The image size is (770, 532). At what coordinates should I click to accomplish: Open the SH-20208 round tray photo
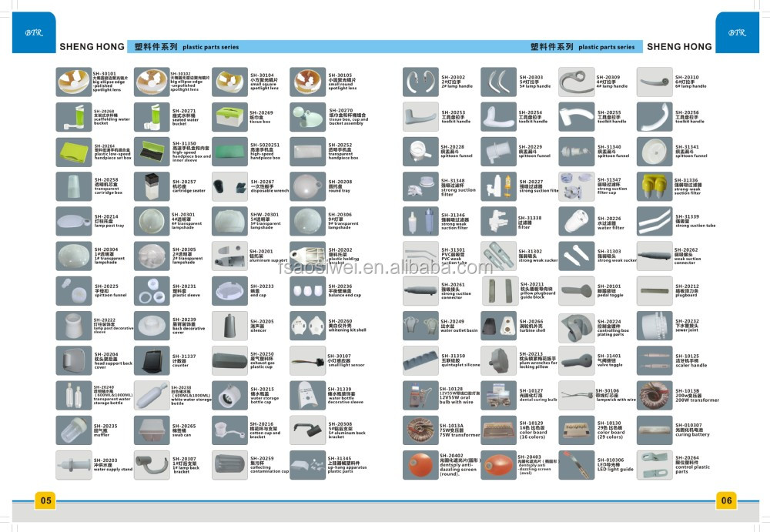click(308, 186)
